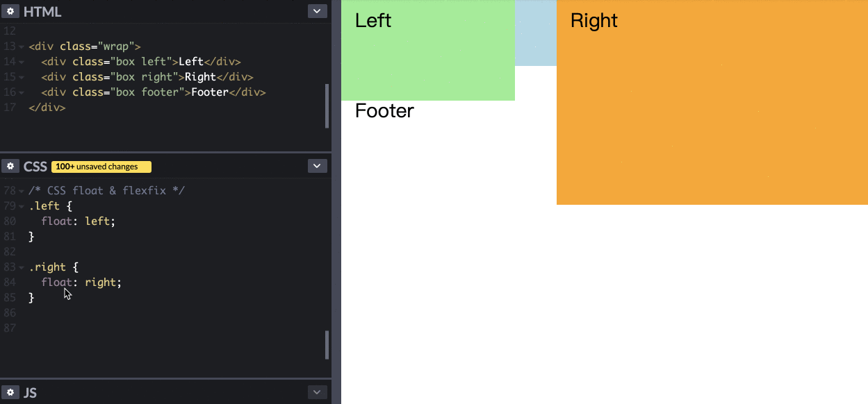Collapse the wrap div fold arrow
Image resolution: width=868 pixels, height=404 pixels.
click(x=22, y=47)
